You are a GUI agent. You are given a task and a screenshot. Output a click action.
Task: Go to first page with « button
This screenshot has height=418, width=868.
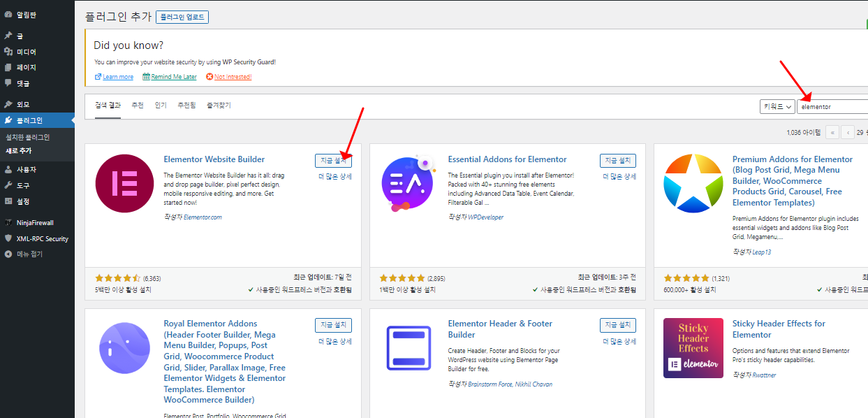tap(832, 132)
